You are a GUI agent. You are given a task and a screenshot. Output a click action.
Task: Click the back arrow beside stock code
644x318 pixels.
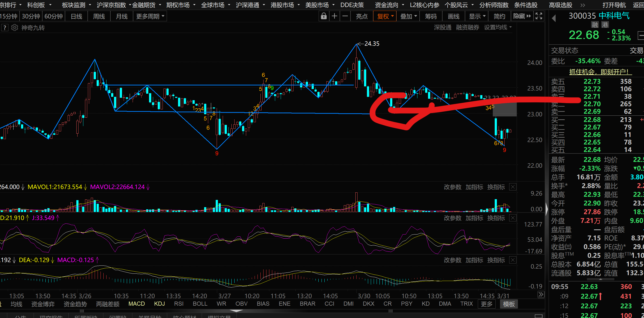pyautogui.click(x=554, y=18)
